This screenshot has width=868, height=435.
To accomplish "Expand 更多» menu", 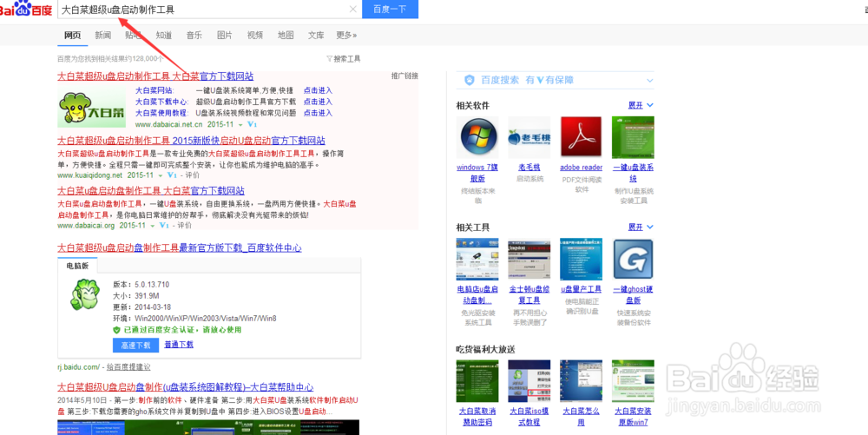I will pyautogui.click(x=346, y=35).
